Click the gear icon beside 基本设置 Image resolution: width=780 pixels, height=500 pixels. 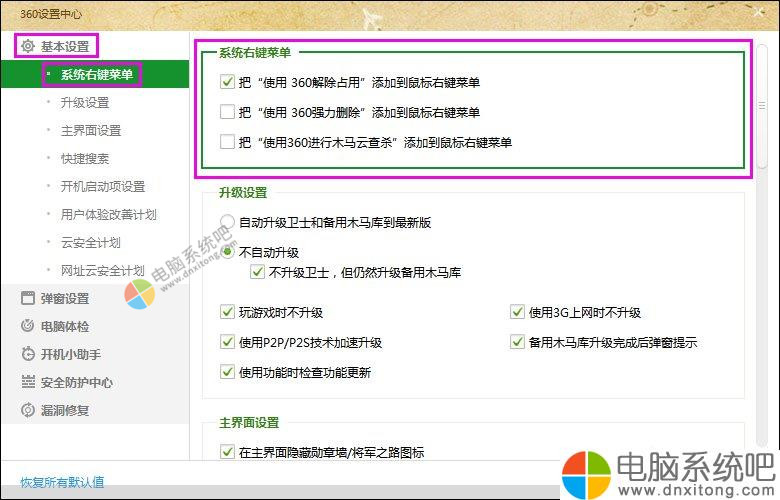(x=27, y=46)
